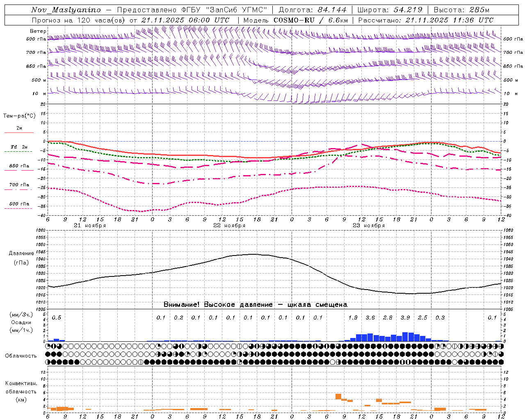Click the '500 м' wind level label on left
Viewport: 525px width, 420px height.
tap(39, 80)
